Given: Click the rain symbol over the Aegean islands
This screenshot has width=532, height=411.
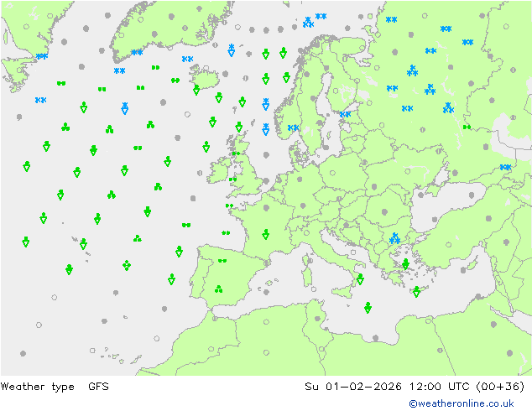Looking at the screenshot, I should click(x=405, y=264).
